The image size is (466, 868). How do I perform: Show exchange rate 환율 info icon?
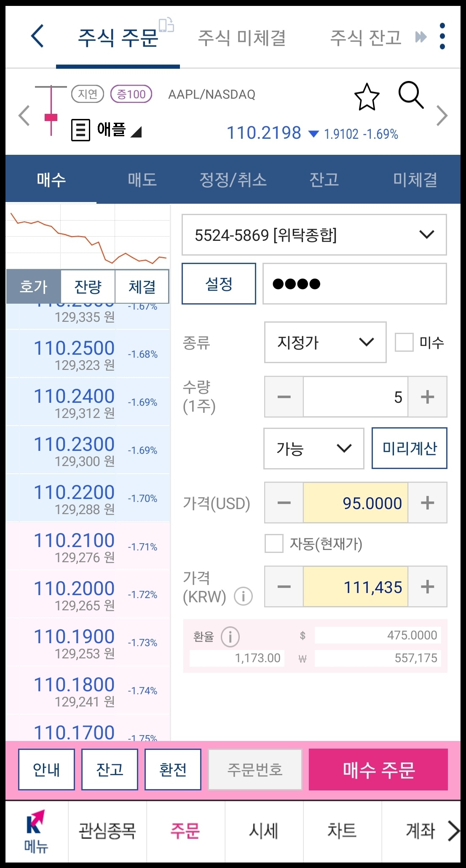[230, 636]
